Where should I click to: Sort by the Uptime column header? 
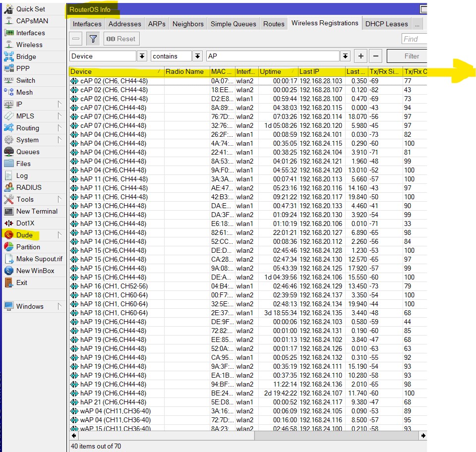coord(278,71)
